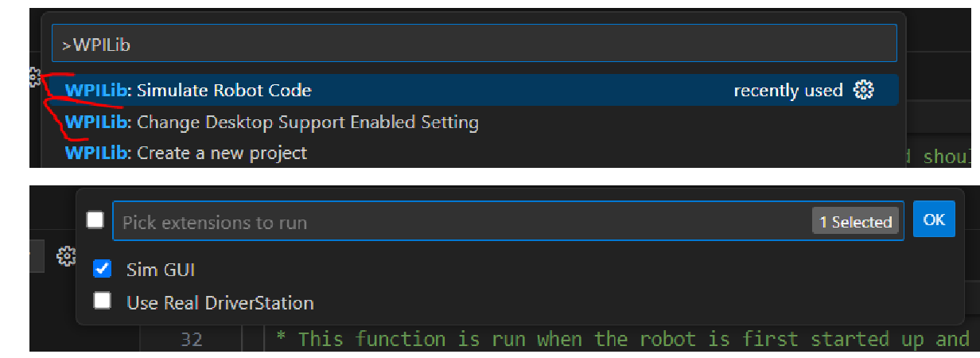This screenshot has height=358, width=980.
Task: Click the Sim GUI label text
Action: pyautogui.click(x=161, y=270)
